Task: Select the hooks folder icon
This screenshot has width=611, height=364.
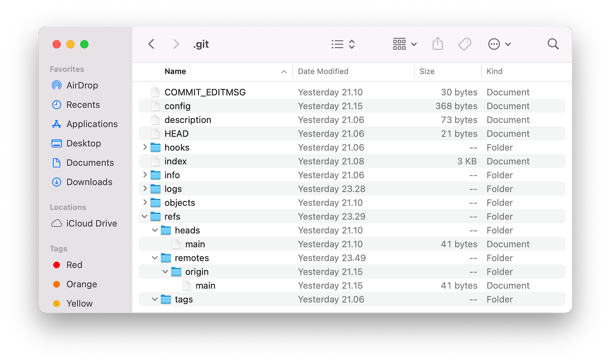Action: pos(155,147)
